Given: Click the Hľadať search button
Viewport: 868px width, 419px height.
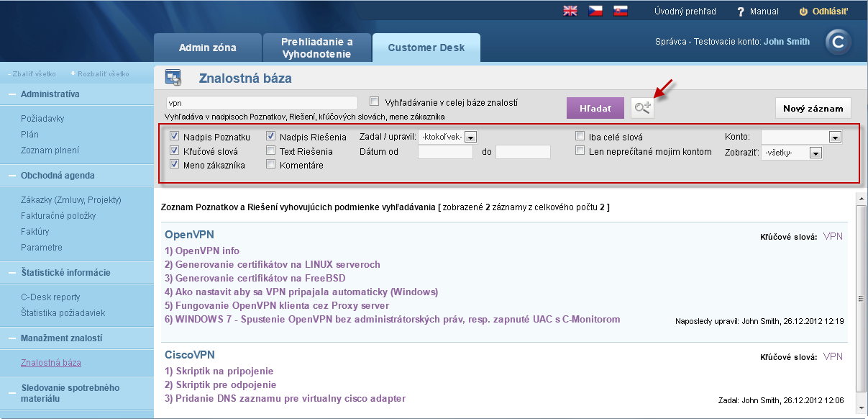Looking at the screenshot, I should [595, 108].
